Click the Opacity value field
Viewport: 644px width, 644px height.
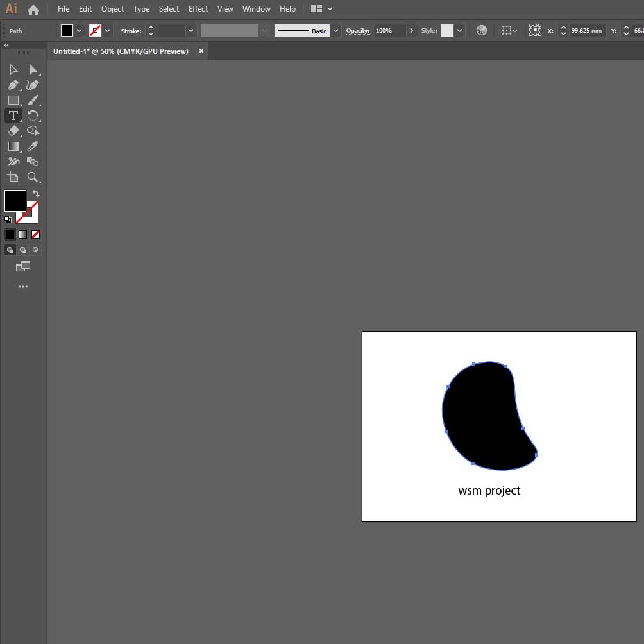[x=389, y=31]
